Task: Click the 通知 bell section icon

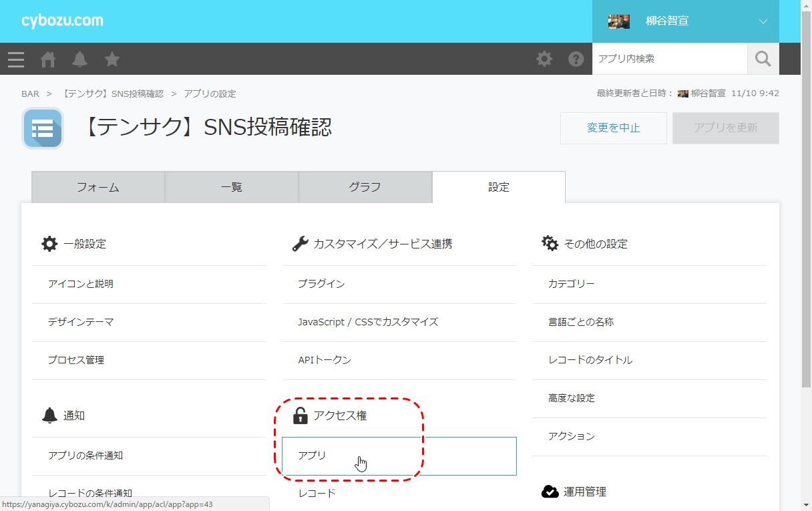Action: click(49, 415)
